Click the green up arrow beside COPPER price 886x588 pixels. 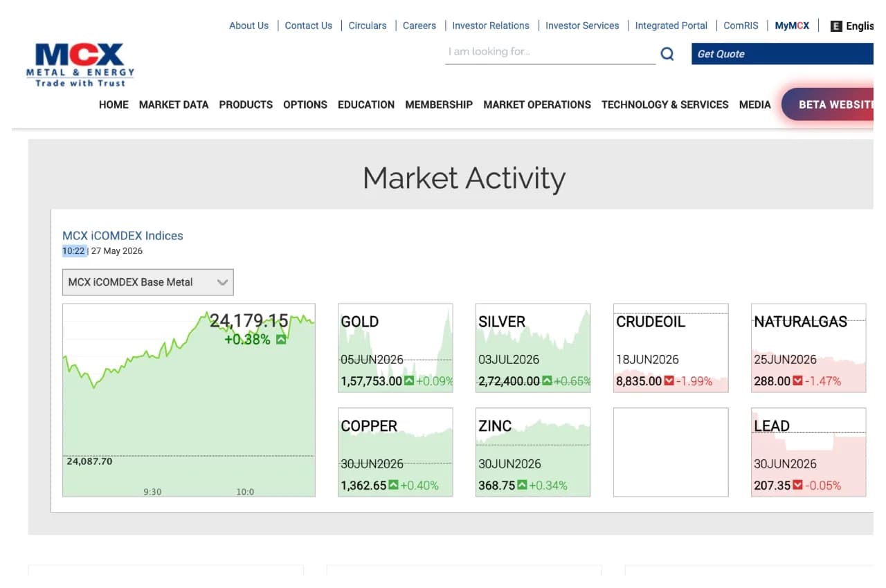click(x=393, y=485)
